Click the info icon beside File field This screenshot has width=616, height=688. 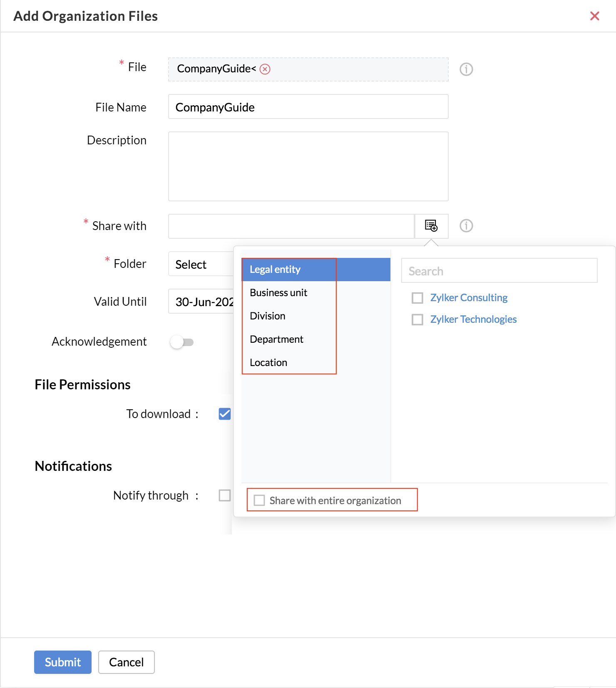[x=466, y=69]
